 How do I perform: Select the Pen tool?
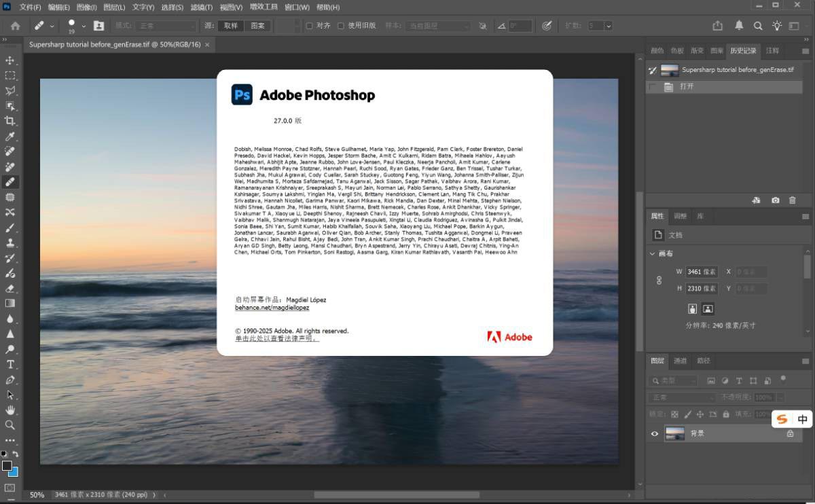(10, 380)
